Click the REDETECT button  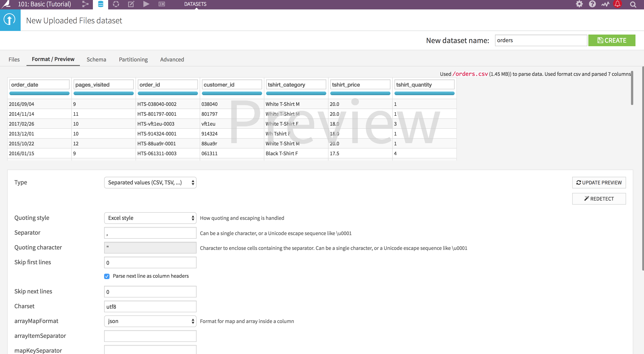(x=599, y=199)
